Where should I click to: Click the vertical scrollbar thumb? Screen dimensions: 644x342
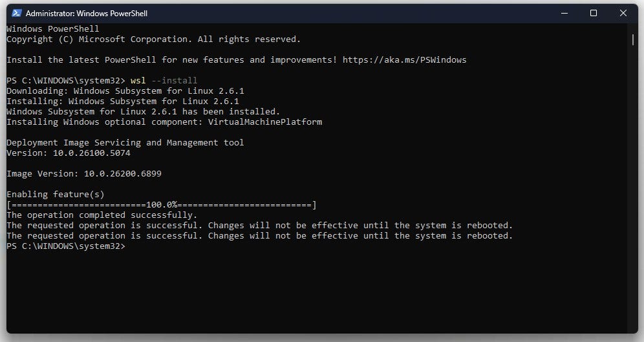[x=632, y=40]
